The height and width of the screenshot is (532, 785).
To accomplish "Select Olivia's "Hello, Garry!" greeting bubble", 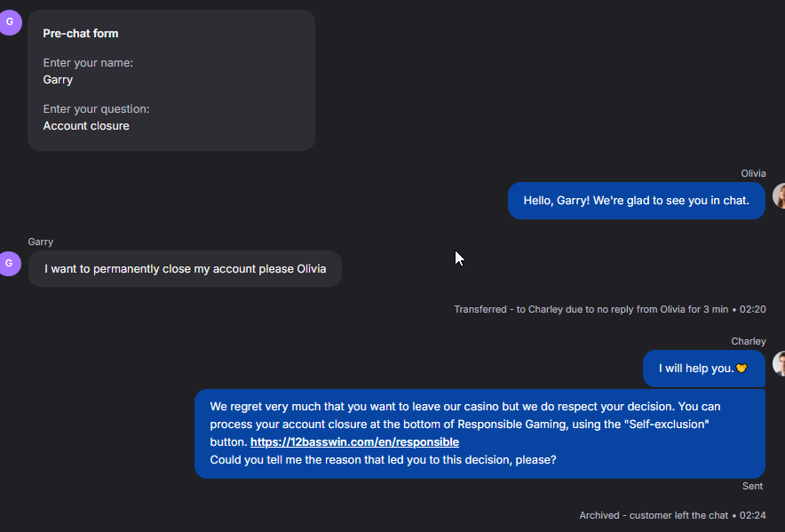I will pyautogui.click(x=636, y=201).
